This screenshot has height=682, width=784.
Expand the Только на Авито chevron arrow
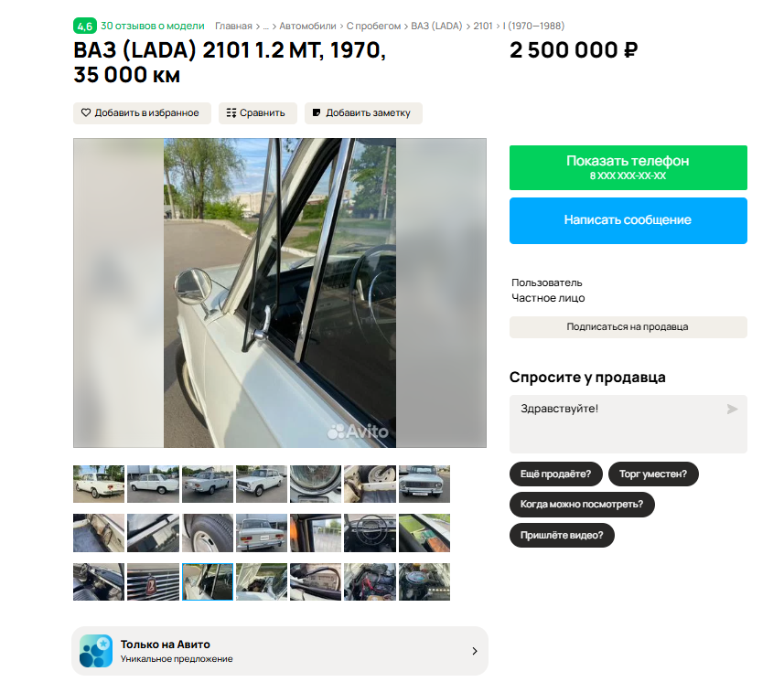[475, 651]
